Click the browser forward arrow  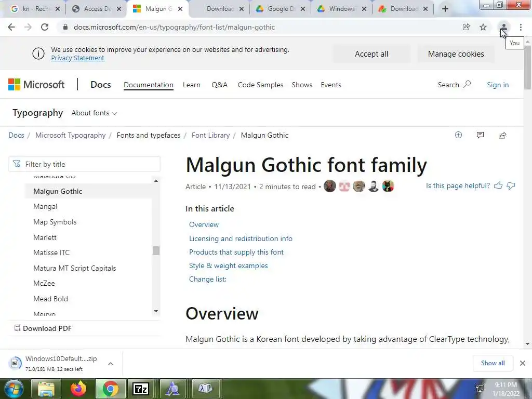tap(28, 27)
